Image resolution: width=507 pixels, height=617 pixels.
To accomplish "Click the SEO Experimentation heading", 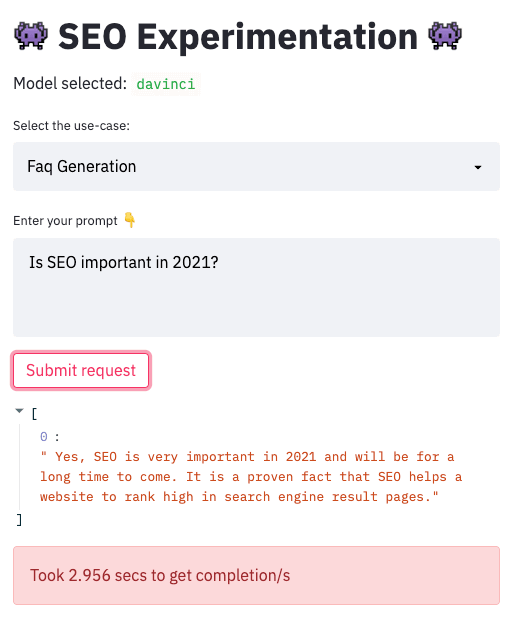I will click(238, 37).
